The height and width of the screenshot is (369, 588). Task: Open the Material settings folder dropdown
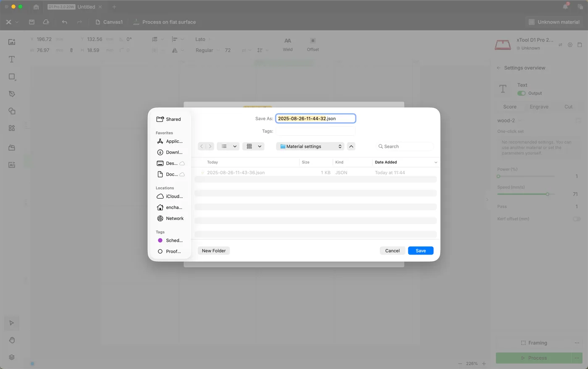tap(310, 147)
